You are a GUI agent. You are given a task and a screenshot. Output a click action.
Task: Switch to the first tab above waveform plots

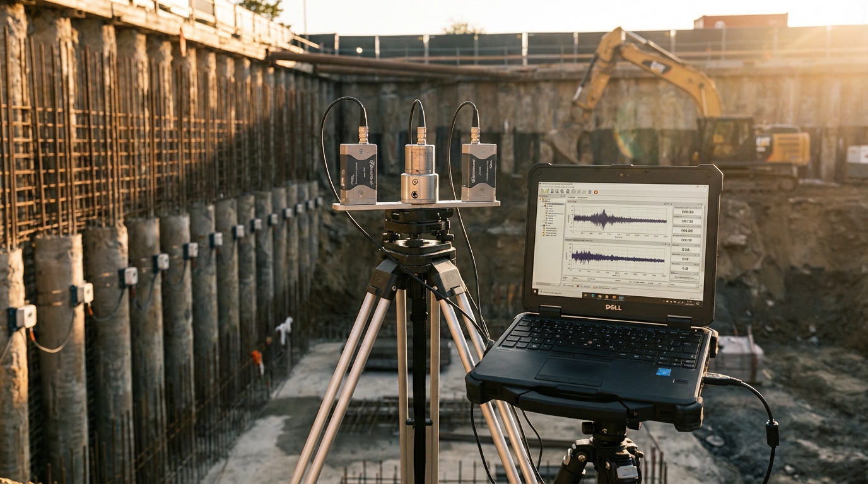click(x=572, y=197)
